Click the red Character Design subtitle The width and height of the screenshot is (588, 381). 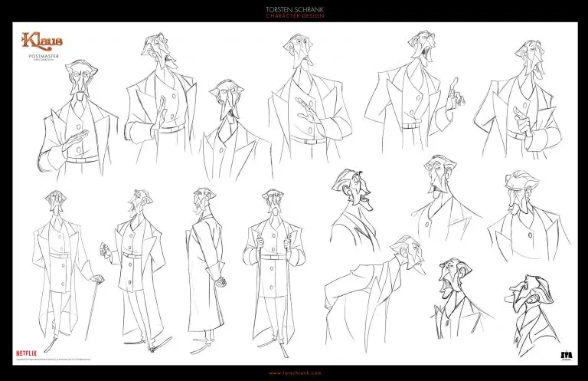[295, 16]
